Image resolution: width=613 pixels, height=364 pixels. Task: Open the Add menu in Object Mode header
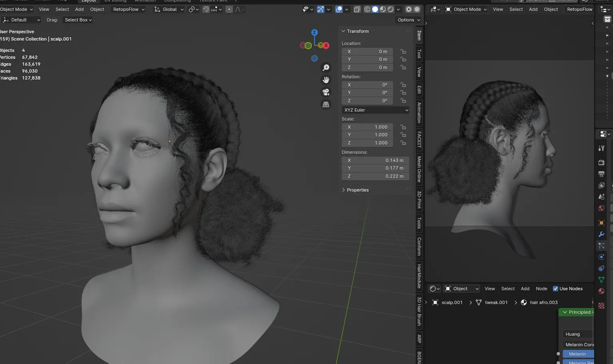[79, 9]
